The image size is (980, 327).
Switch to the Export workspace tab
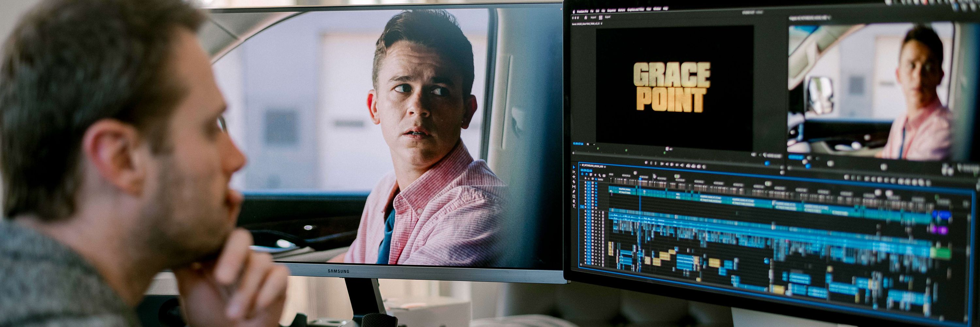(x=608, y=17)
